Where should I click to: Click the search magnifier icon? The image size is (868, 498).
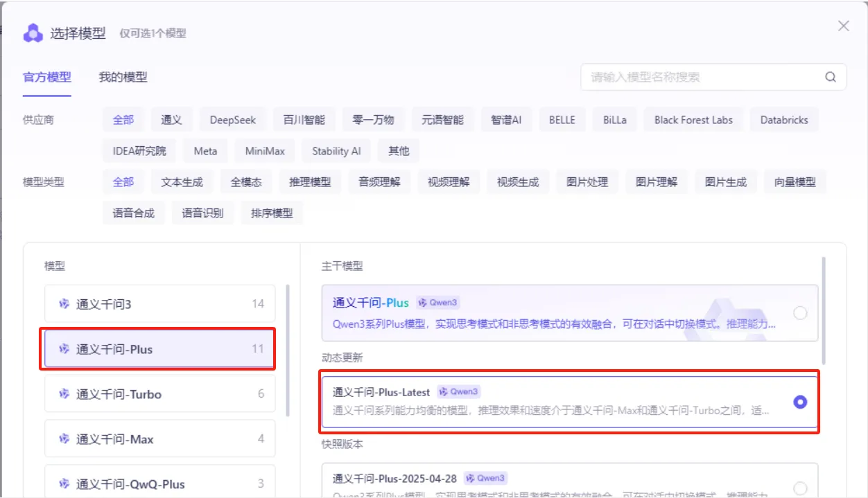(831, 77)
